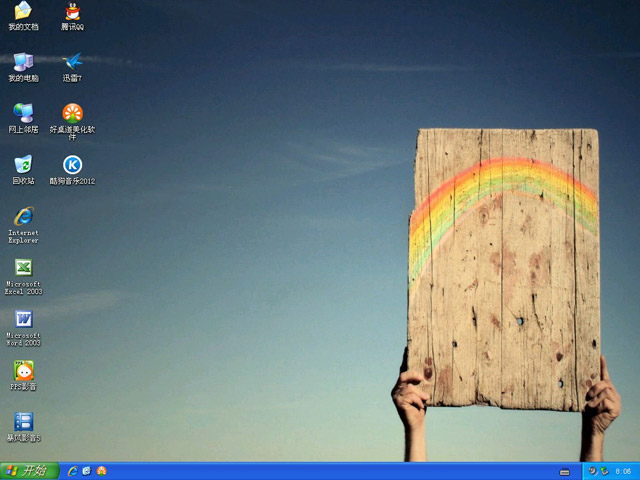Select the 好桌道美化软件 orange icon

point(72,113)
